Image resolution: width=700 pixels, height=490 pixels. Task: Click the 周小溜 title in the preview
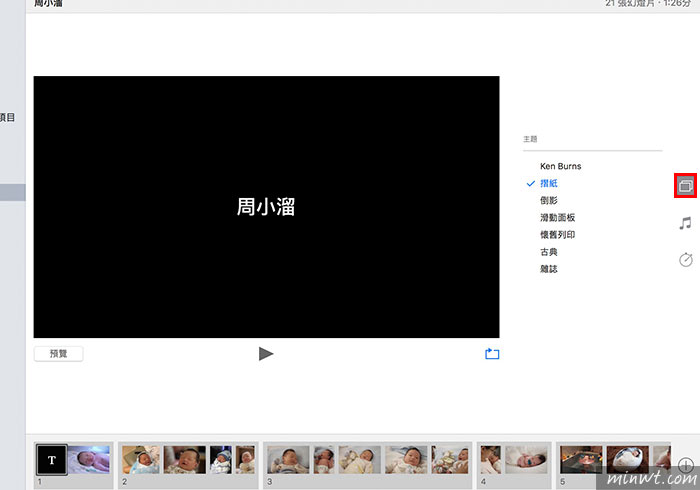point(266,207)
